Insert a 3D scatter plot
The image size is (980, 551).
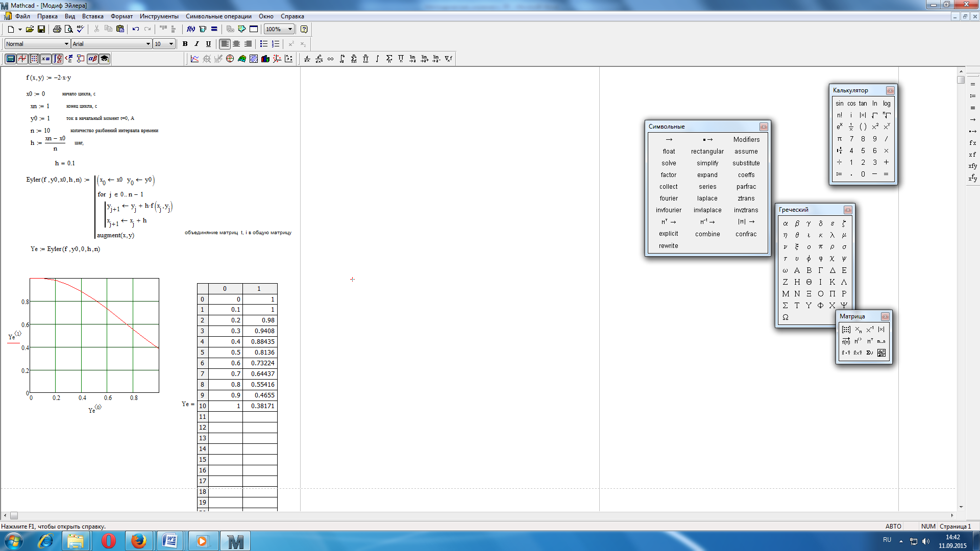tap(277, 59)
